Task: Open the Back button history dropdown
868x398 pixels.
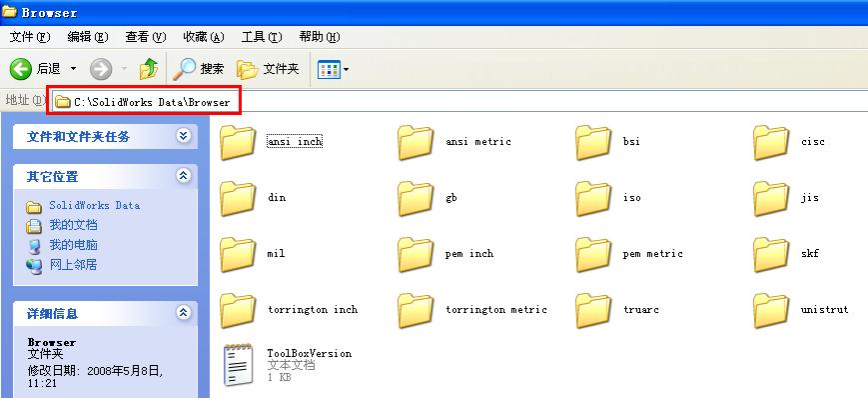Action: [73, 69]
